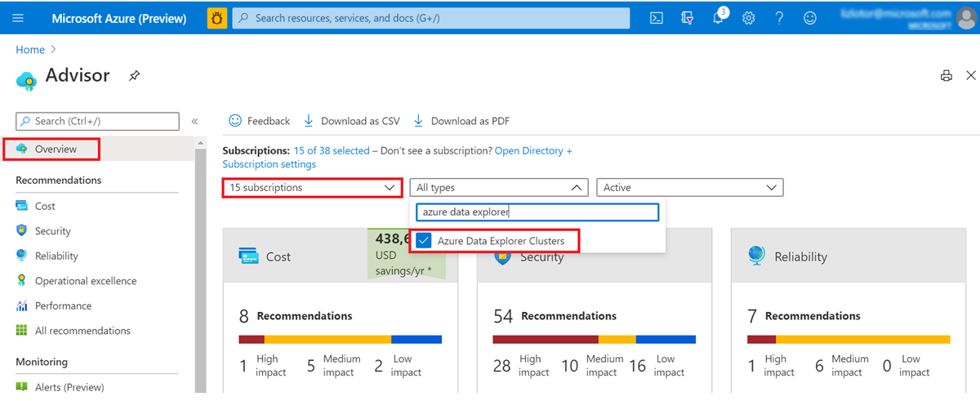Collapse the All types dropdown

tap(498, 188)
